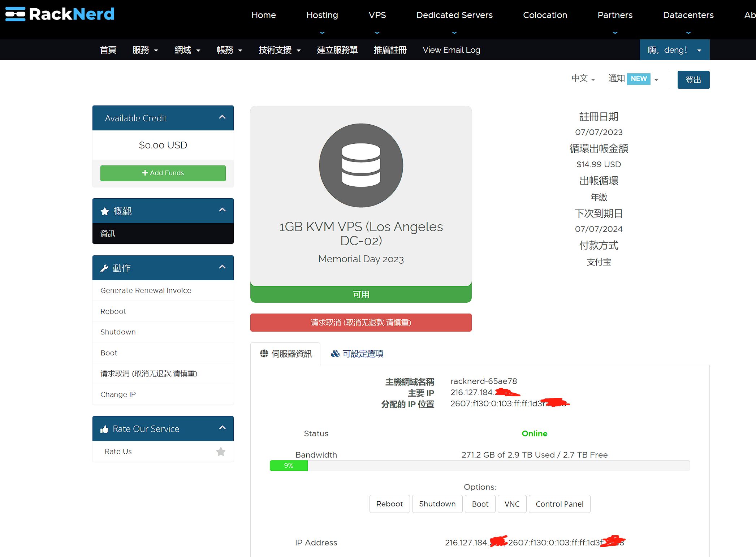756x557 pixels.
Task: Click the globe icon on 伺服器資訊 tab
Action: 264,354
